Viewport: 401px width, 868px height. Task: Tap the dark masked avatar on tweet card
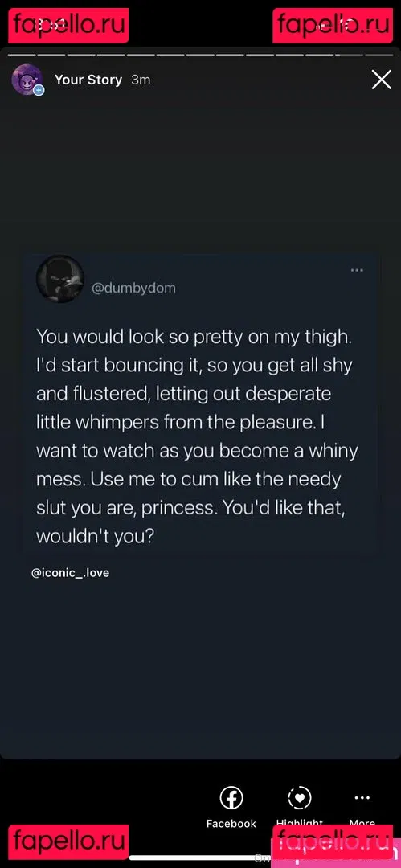click(59, 278)
